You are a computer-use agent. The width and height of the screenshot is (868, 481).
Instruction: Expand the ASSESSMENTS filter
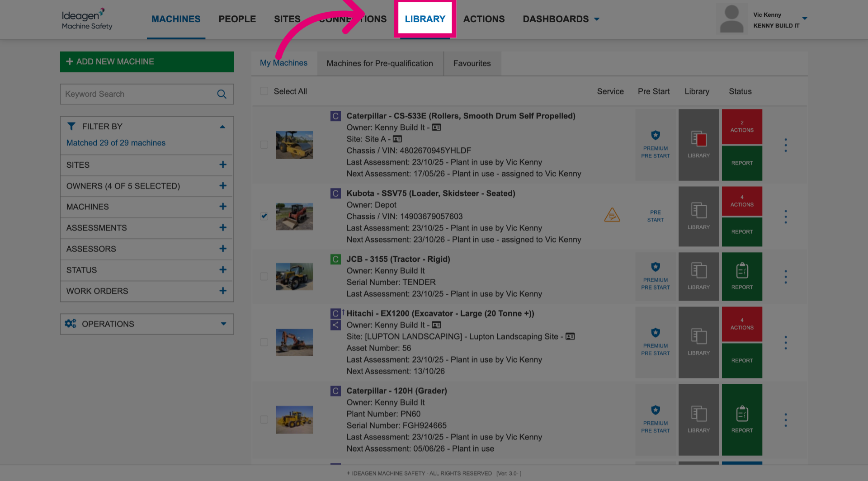223,228
